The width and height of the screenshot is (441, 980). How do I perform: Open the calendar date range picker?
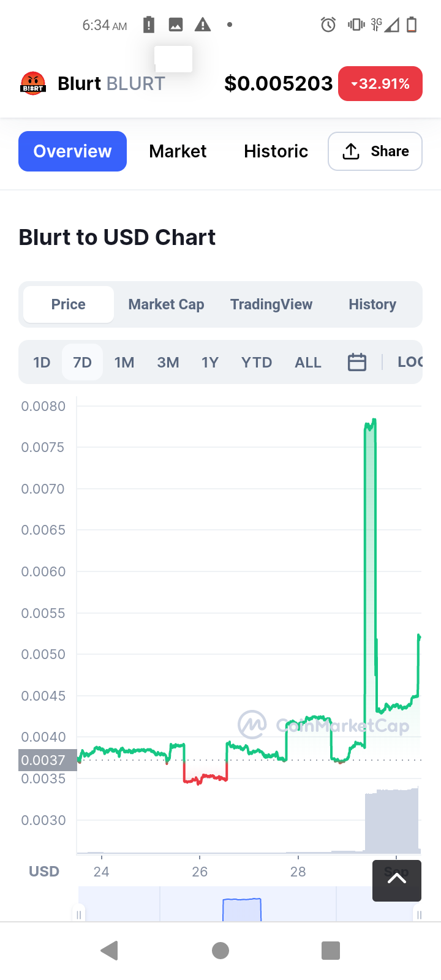pos(356,362)
